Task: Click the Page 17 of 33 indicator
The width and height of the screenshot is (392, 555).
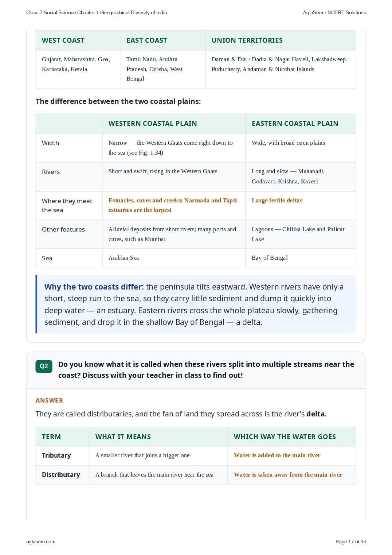Action: click(x=350, y=542)
